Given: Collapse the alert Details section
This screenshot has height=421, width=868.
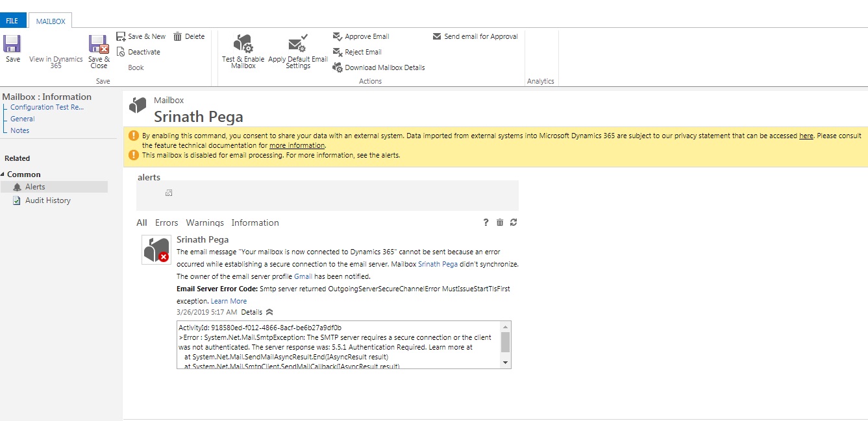Looking at the screenshot, I should 269,312.
